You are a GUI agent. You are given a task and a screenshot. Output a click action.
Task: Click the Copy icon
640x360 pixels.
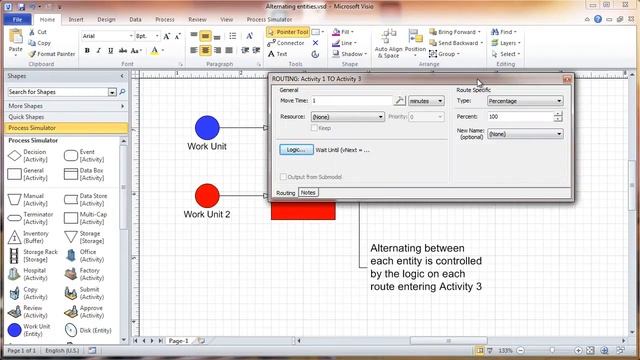(32, 43)
